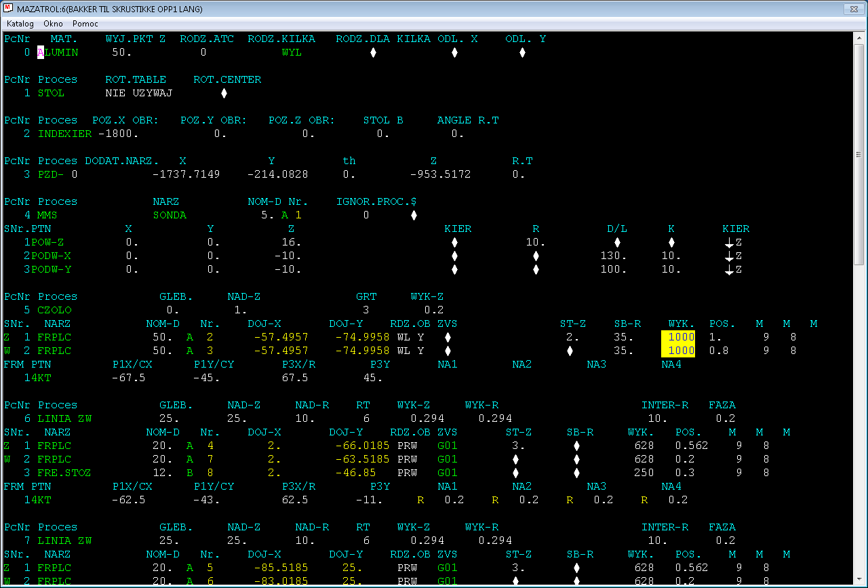This screenshot has height=588, width=868.
Task: Click the DOJ-X value -85.5185
Action: tap(281, 568)
